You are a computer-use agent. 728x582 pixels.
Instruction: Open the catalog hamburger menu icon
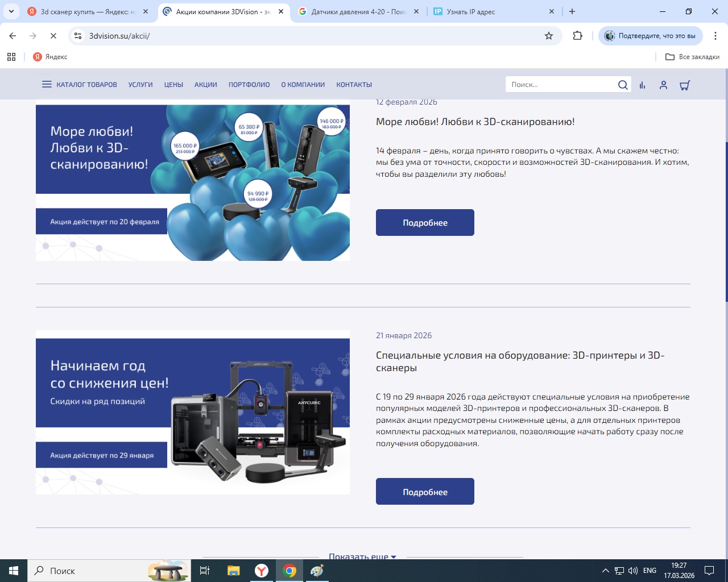coord(47,85)
